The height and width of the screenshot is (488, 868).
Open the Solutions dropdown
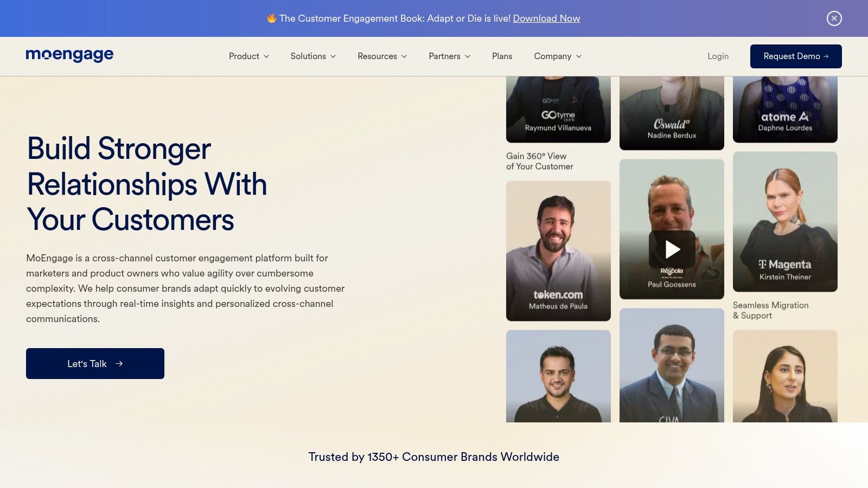(313, 56)
